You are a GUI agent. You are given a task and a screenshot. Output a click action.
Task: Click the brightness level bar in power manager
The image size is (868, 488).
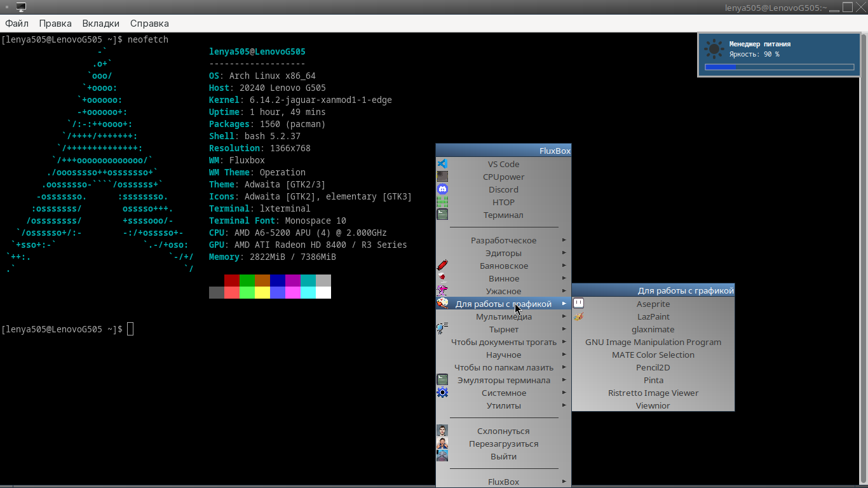point(779,67)
